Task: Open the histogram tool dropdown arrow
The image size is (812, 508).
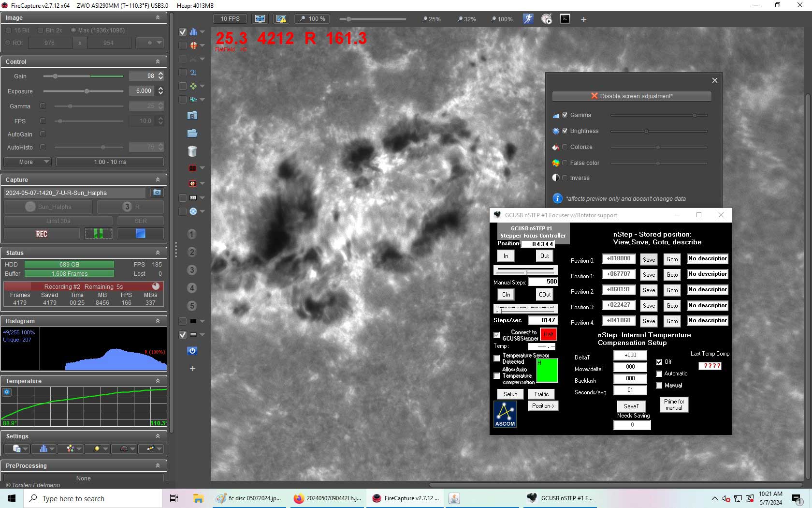Action: (x=203, y=32)
